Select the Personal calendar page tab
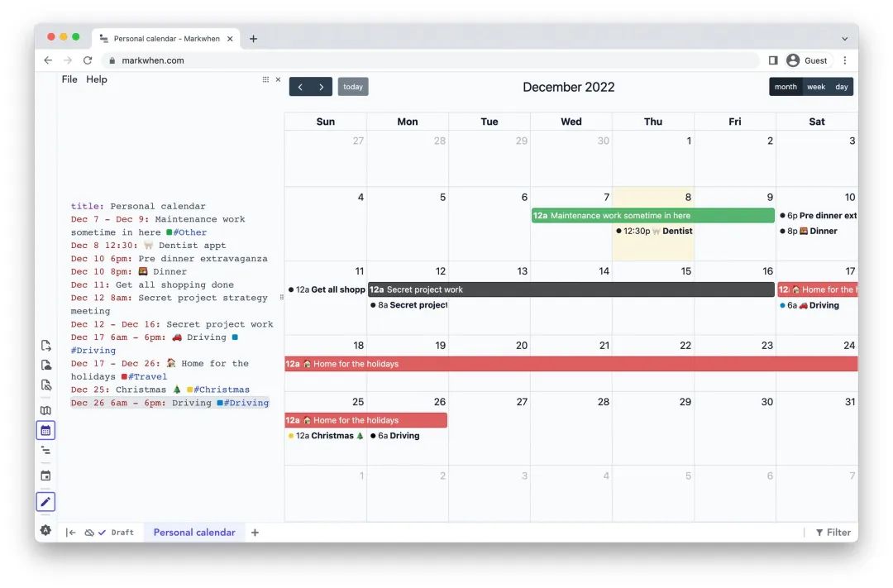The height and width of the screenshot is (588, 893). pos(194,532)
